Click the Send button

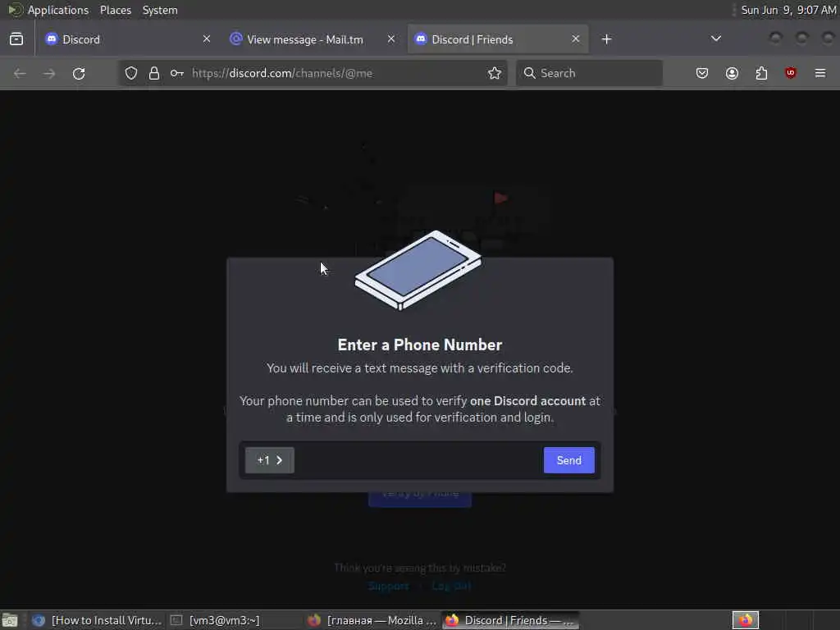[x=569, y=460]
